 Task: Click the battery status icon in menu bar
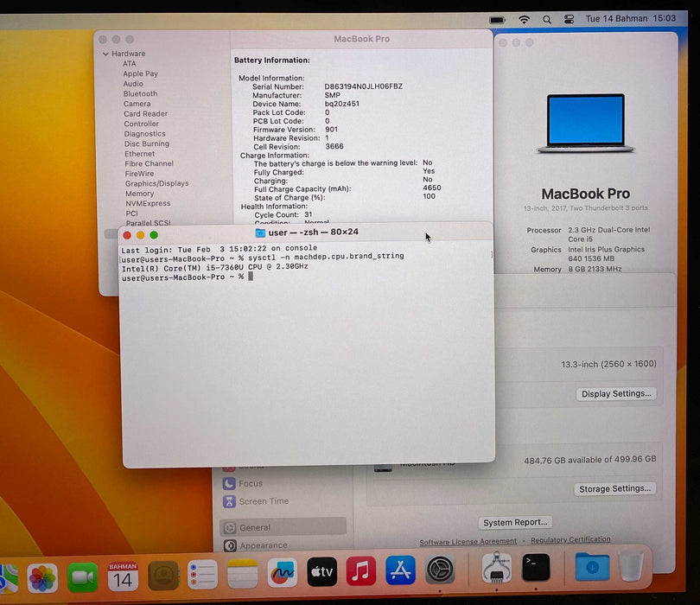tap(497, 20)
